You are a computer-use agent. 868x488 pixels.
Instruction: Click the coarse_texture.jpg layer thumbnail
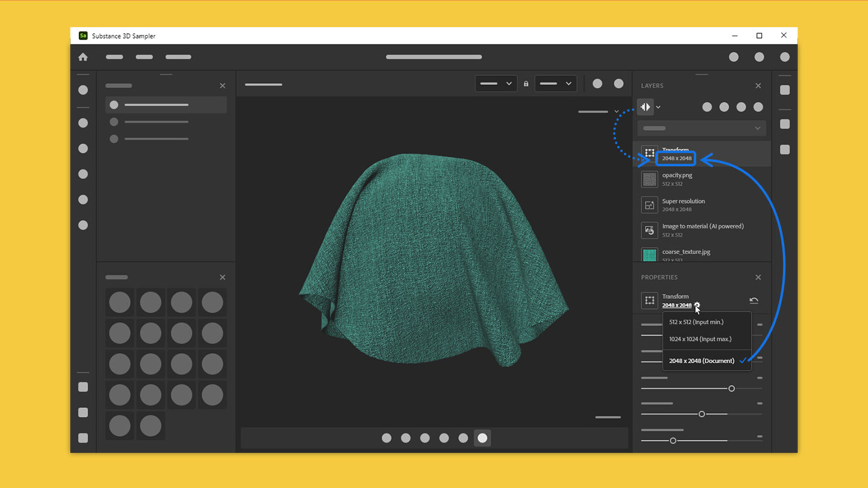[x=649, y=254]
